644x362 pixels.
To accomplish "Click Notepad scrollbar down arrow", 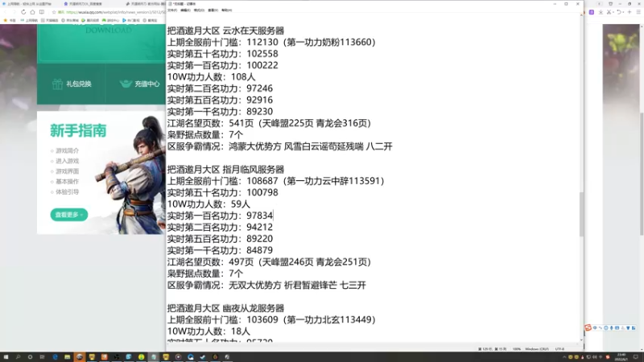I will 581,339.
